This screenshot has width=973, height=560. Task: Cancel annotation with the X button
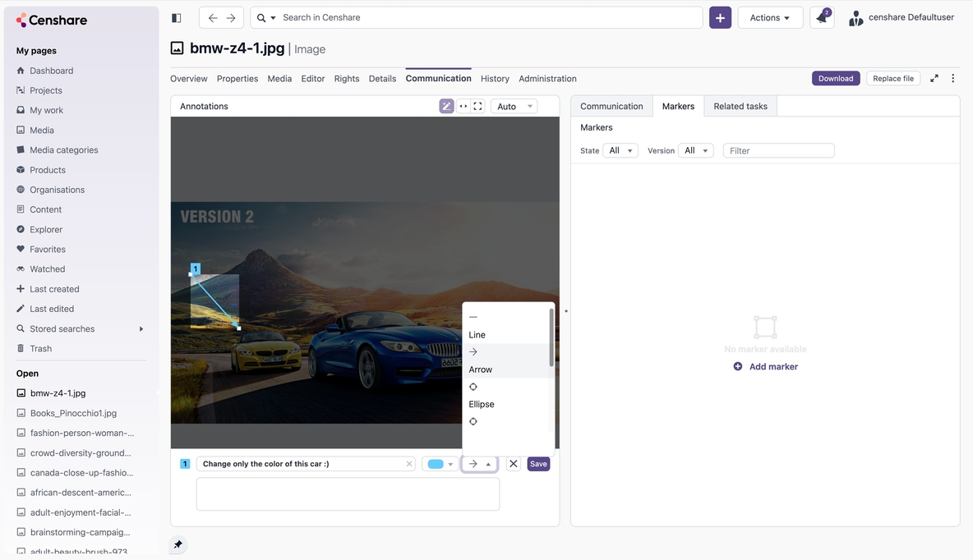coord(513,464)
